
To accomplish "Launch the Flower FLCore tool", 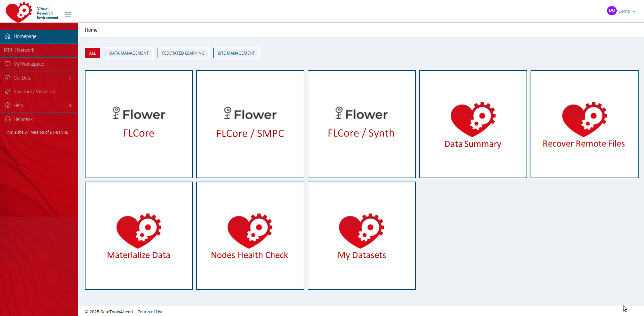I will coord(139,124).
